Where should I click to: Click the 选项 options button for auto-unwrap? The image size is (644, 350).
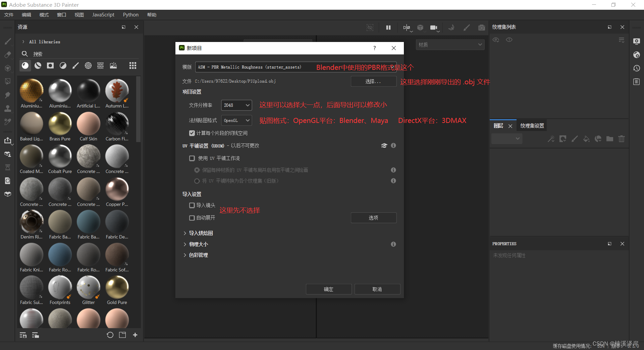coord(373,218)
